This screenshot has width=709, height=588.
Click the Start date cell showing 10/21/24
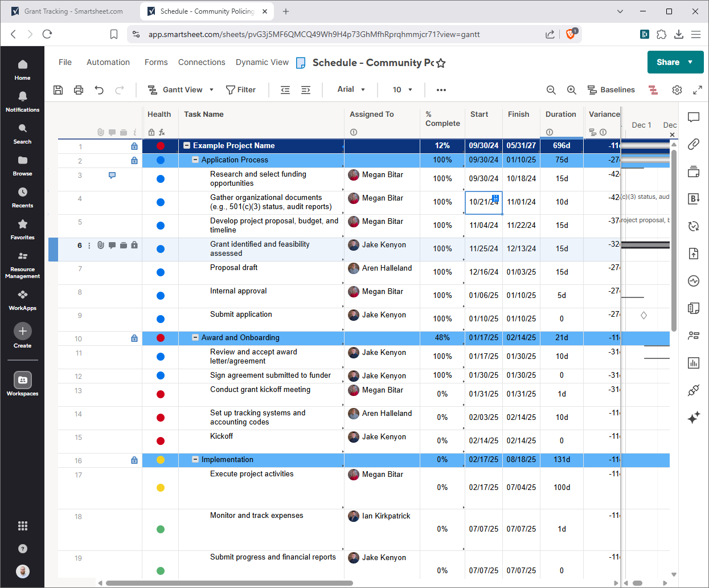click(483, 202)
